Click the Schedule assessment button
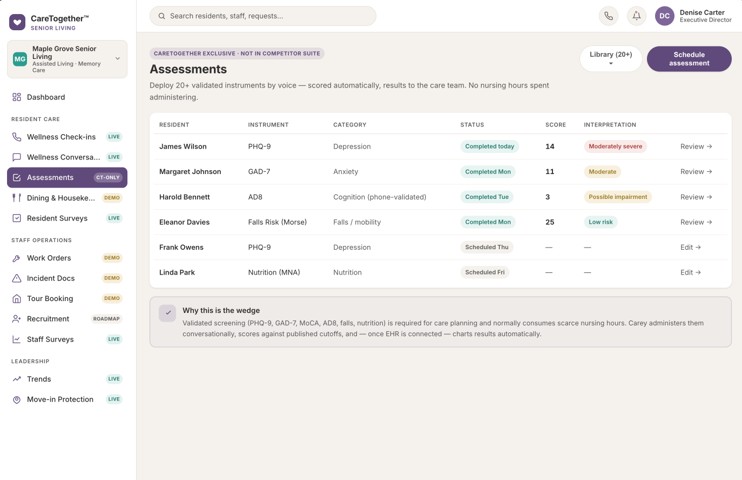Screen dimensions: 742x480 click(x=689, y=59)
